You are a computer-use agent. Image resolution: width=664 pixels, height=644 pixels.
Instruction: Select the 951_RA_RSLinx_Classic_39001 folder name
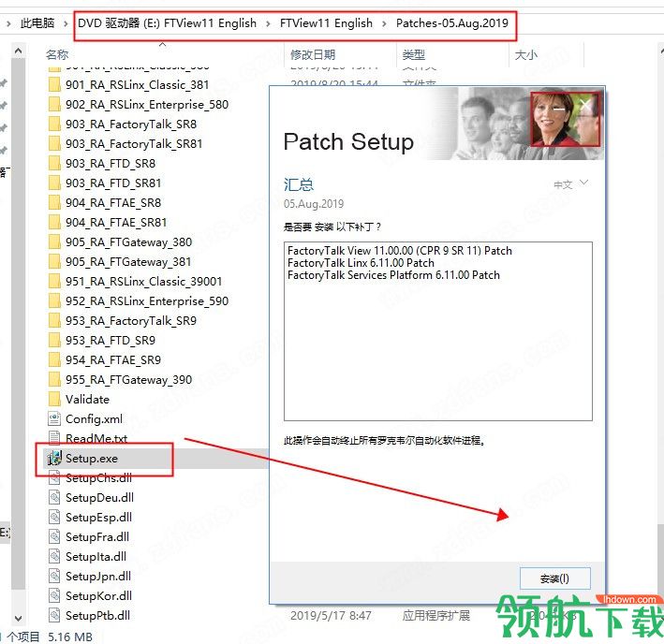pyautogui.click(x=143, y=282)
